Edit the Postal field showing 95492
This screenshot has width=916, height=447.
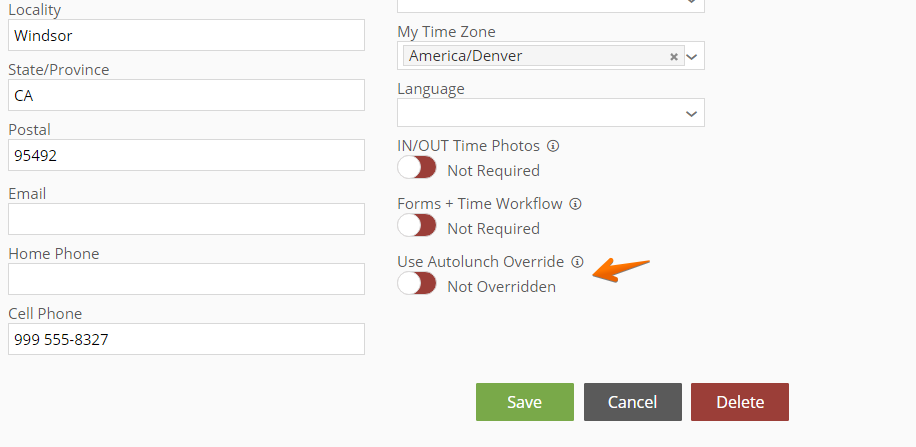click(x=186, y=155)
